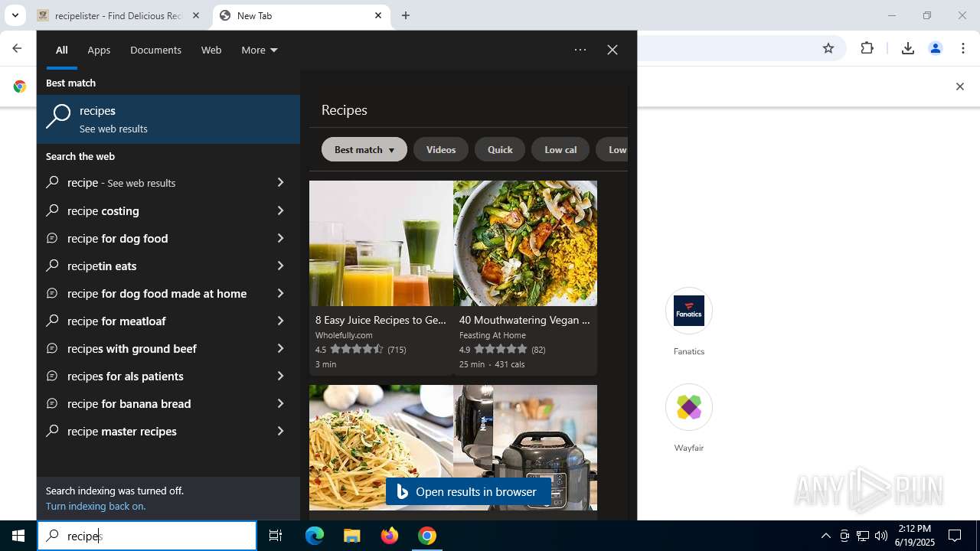Open a new Chrome tab with plus
Screen dimensions: 980x551
coord(406,15)
